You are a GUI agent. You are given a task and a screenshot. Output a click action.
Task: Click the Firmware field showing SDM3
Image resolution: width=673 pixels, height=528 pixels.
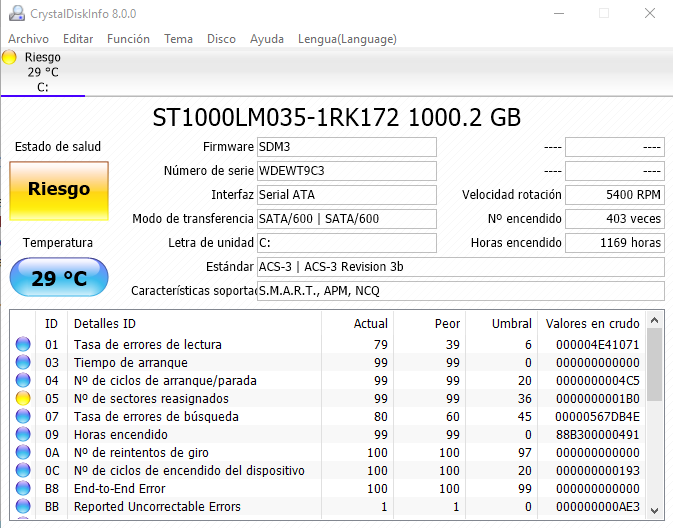347,147
